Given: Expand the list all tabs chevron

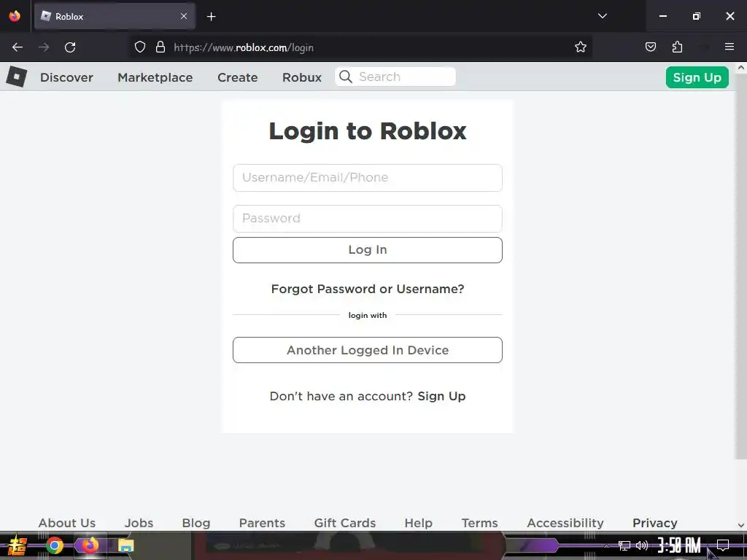Looking at the screenshot, I should coord(602,16).
